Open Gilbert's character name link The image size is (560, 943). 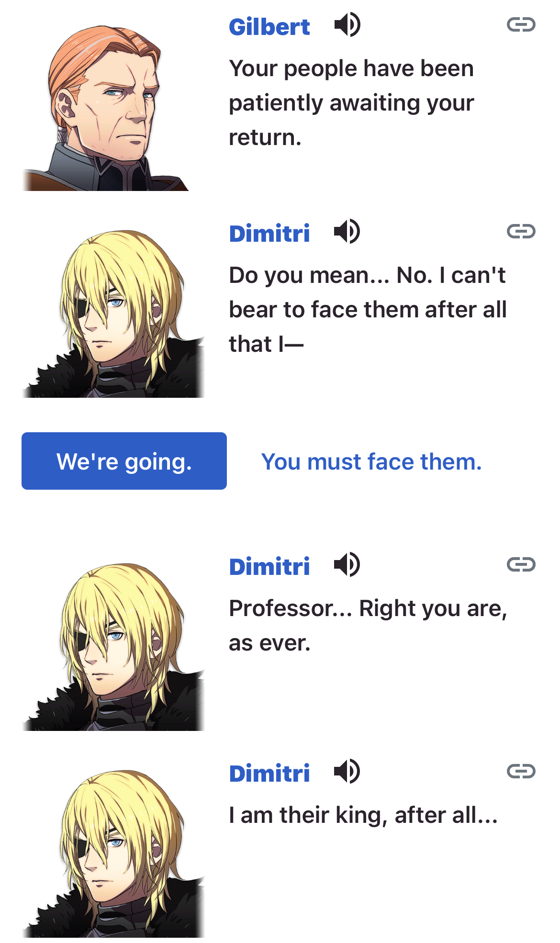click(269, 27)
